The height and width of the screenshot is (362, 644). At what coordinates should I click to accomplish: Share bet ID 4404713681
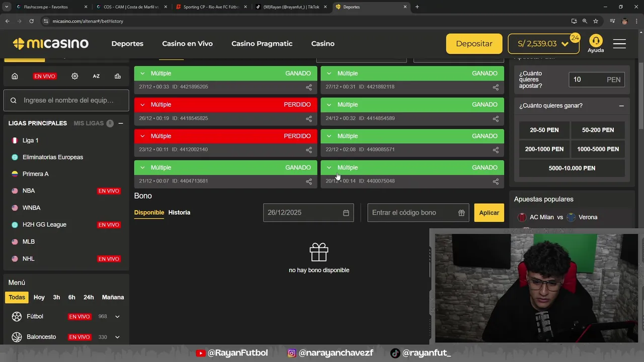[309, 182]
